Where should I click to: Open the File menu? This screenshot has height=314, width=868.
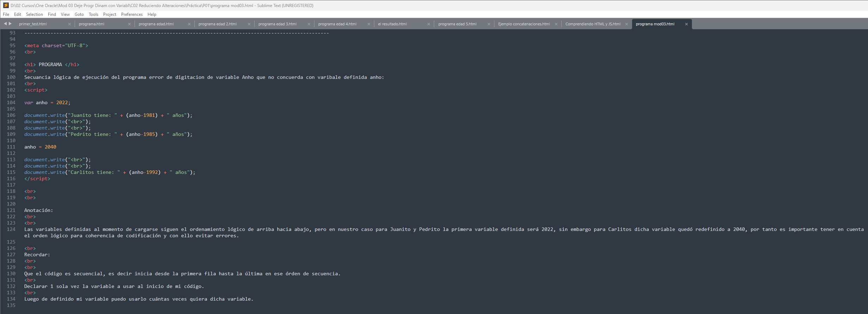pos(6,14)
